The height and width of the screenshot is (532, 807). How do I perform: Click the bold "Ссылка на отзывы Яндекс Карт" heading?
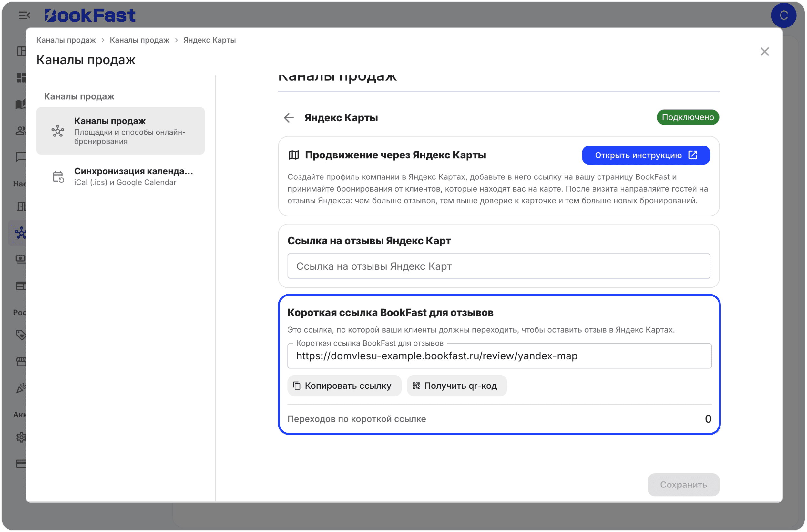[x=369, y=241]
